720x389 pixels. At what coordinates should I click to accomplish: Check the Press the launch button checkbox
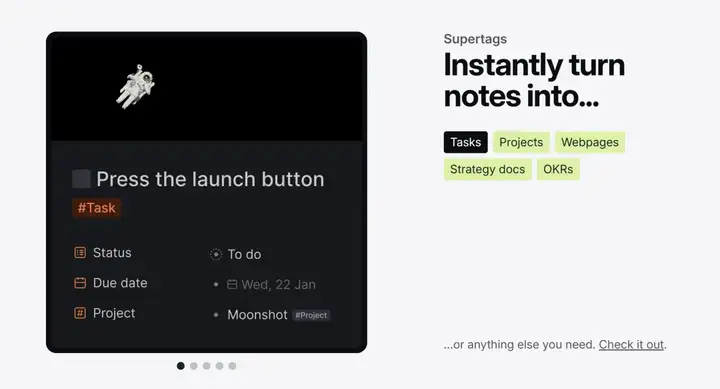coord(81,179)
